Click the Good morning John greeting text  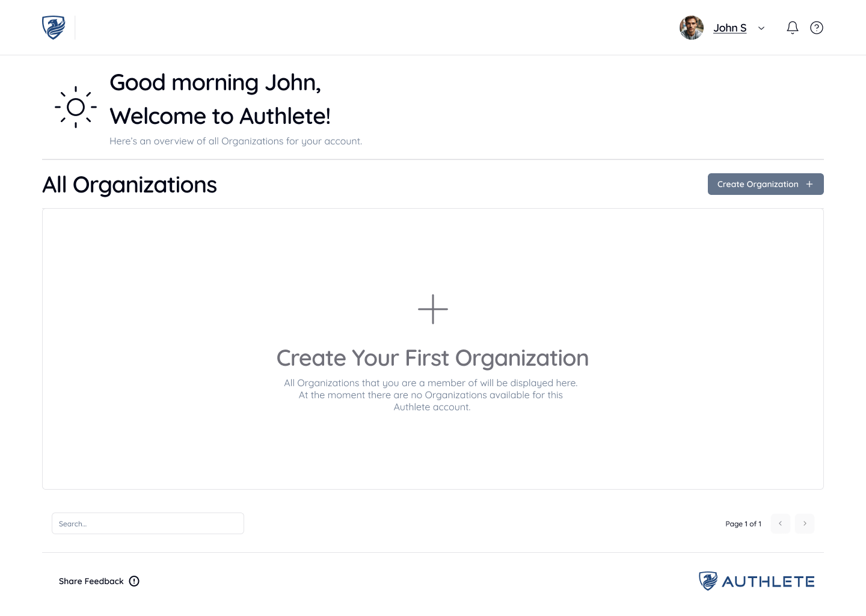[x=215, y=83]
